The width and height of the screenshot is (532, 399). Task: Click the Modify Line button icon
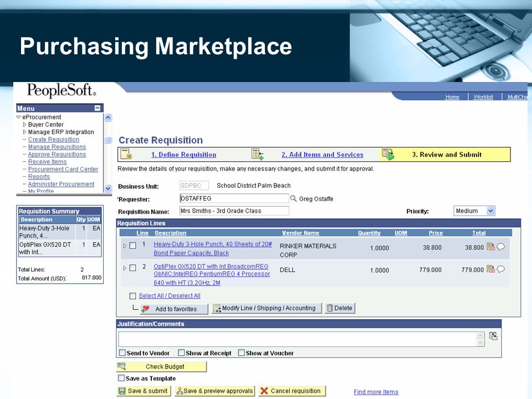click(217, 308)
